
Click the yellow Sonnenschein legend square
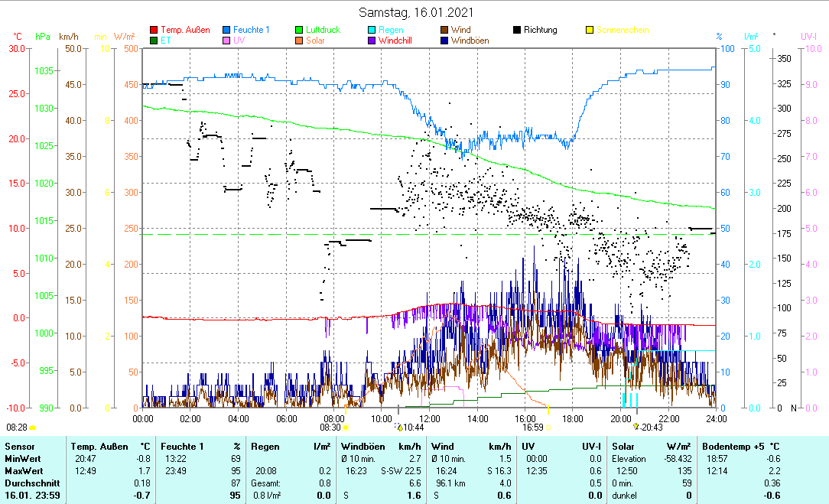tap(590, 30)
